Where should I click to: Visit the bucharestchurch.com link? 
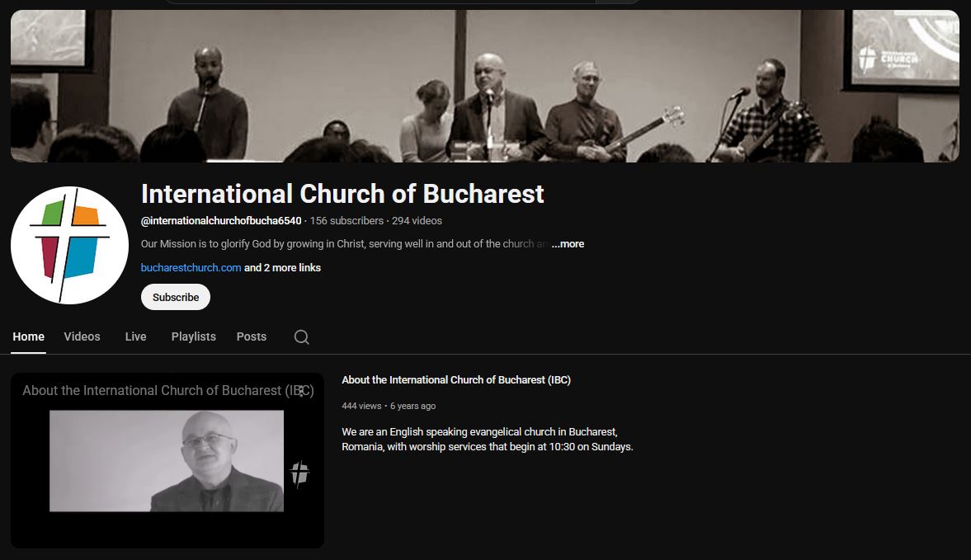(x=191, y=267)
